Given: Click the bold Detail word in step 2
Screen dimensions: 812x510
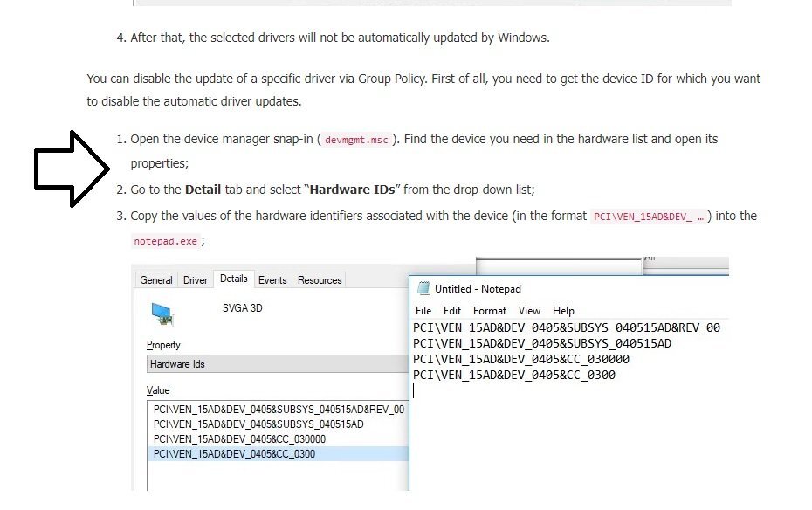Looking at the screenshot, I should pos(203,190).
